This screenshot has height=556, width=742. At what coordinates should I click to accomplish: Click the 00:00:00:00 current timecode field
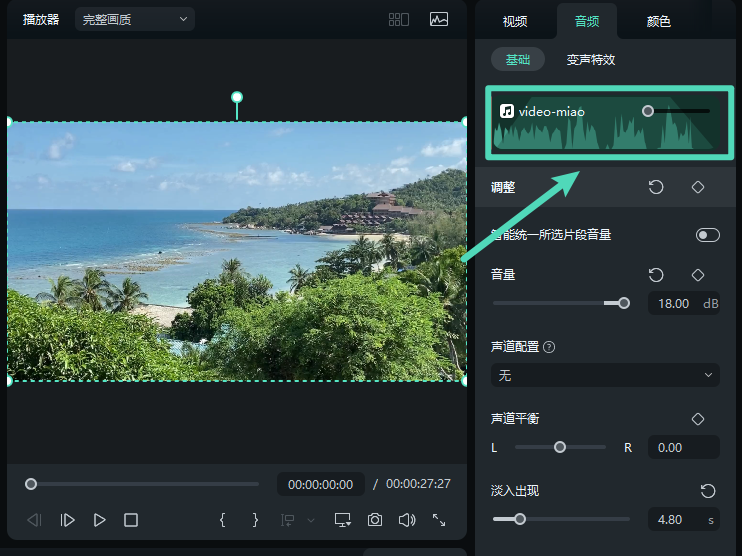click(320, 484)
